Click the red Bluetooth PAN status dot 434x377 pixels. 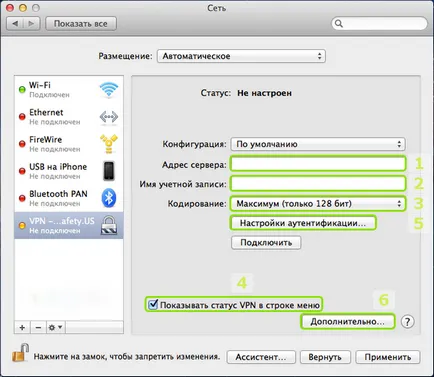coord(22,198)
